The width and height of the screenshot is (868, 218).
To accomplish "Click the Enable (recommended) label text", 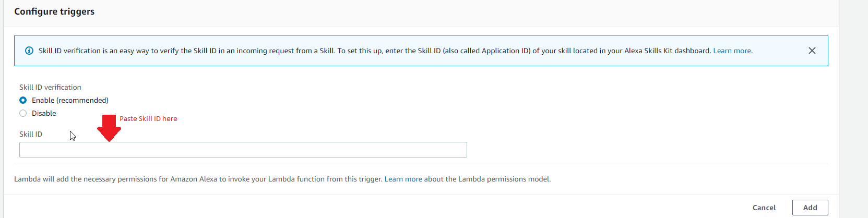I will [x=70, y=100].
